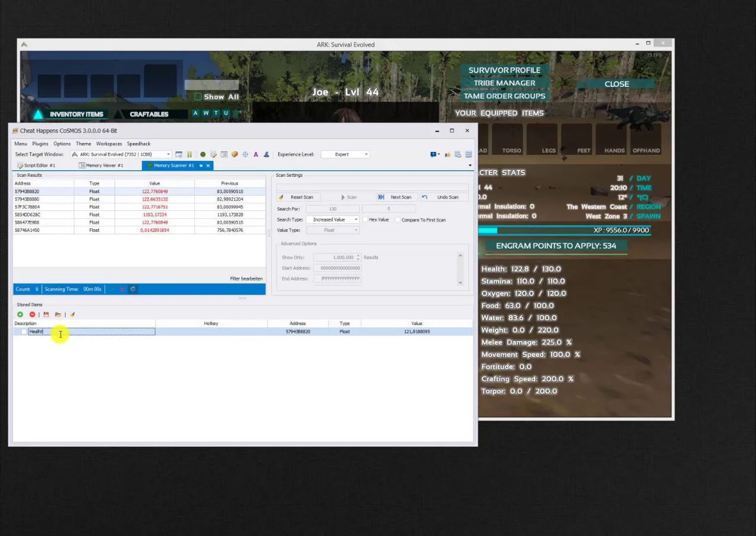
Task: Add stored item with green plus icon
Action: [x=20, y=314]
